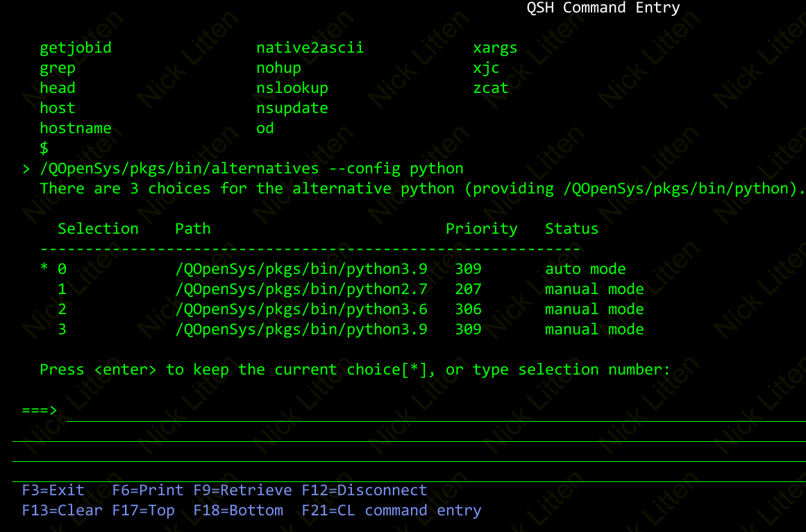The width and height of the screenshot is (806, 532).
Task: Click F12=Disconnect function key label
Action: pos(364,490)
